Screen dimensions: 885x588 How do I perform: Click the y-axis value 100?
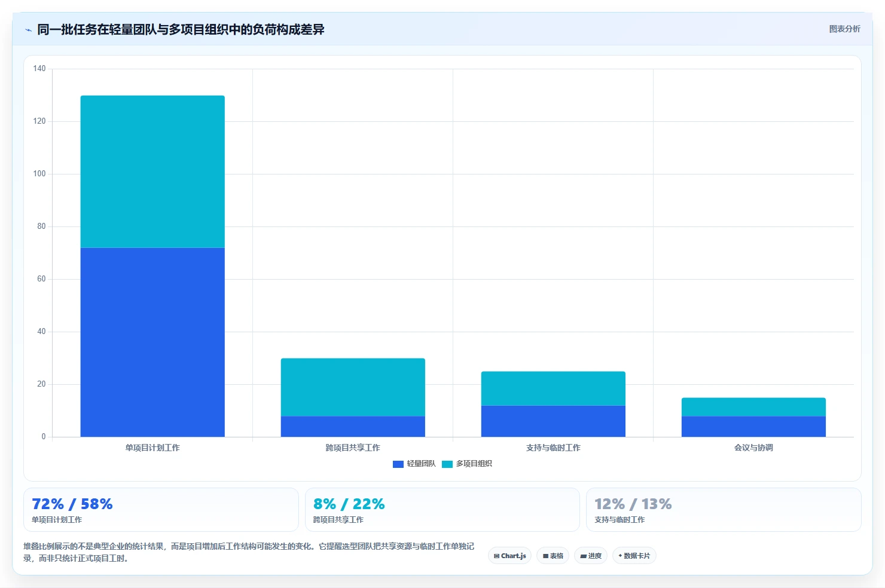39,174
